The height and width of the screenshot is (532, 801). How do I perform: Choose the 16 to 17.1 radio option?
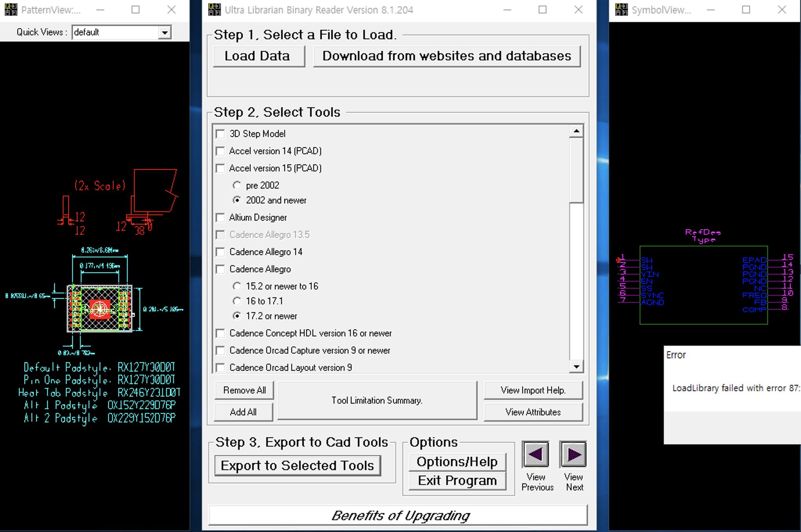[237, 301]
